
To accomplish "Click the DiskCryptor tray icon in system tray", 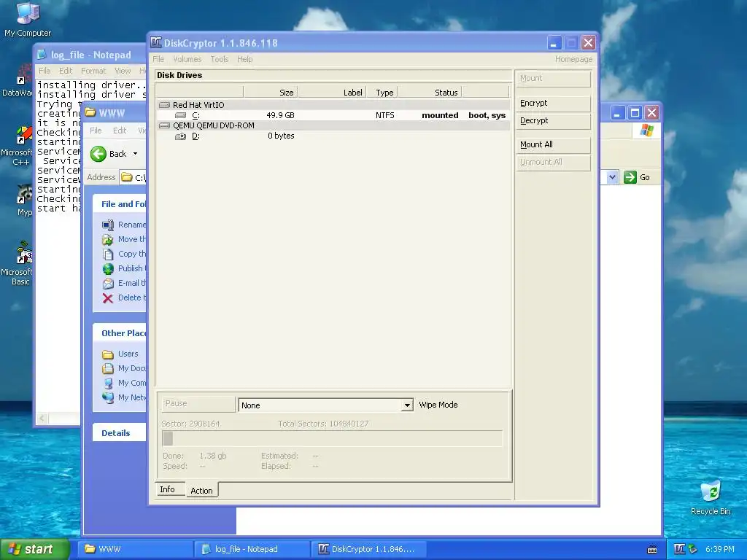I will 680,549.
